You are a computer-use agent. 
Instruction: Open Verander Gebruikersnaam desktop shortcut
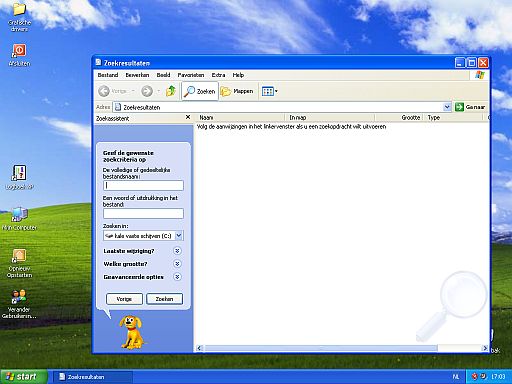19,304
